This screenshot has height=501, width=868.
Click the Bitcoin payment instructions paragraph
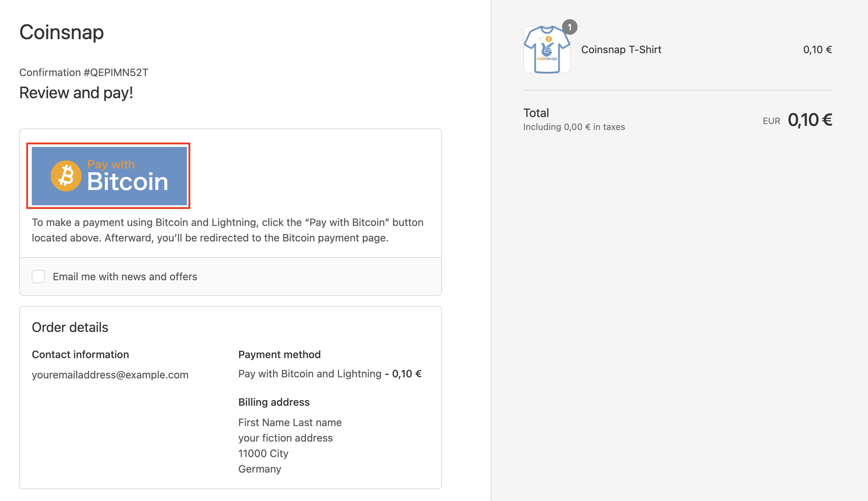(227, 230)
